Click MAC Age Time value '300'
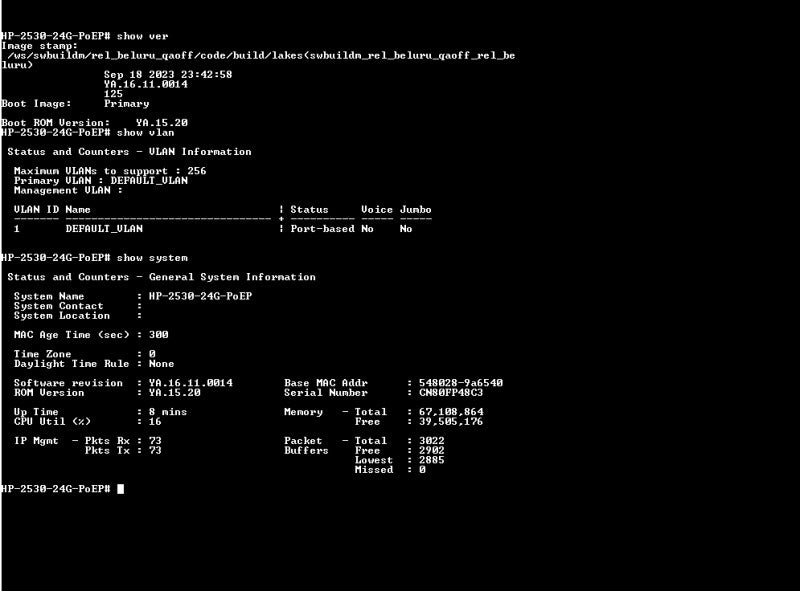800x591 pixels. [x=159, y=335]
